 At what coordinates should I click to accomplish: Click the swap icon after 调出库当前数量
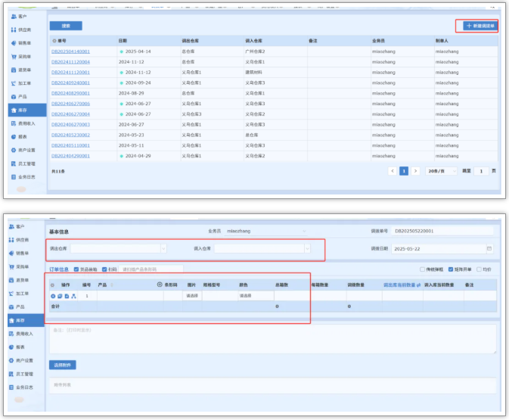419,285
